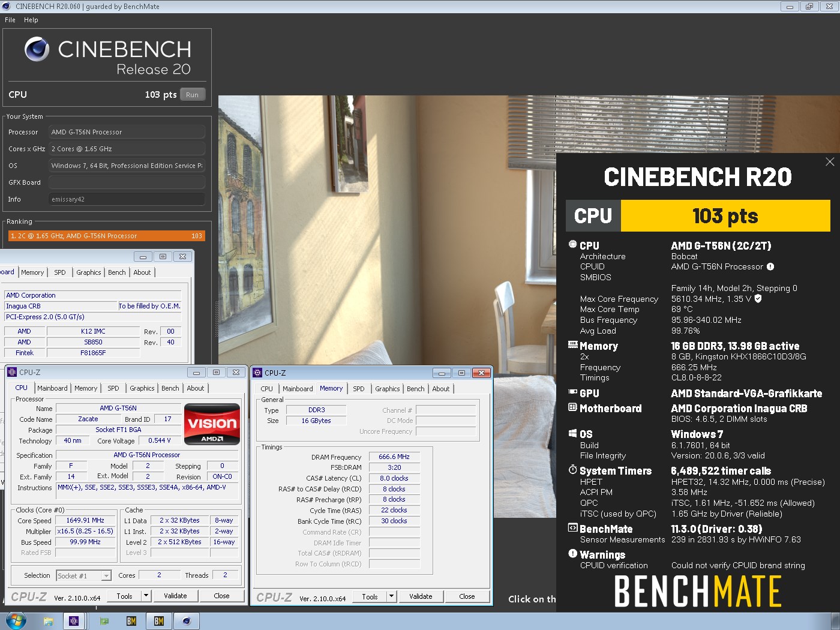This screenshot has height=630, width=840.
Task: Switch to CPU-Z via taskbar icon
Action: (x=74, y=621)
